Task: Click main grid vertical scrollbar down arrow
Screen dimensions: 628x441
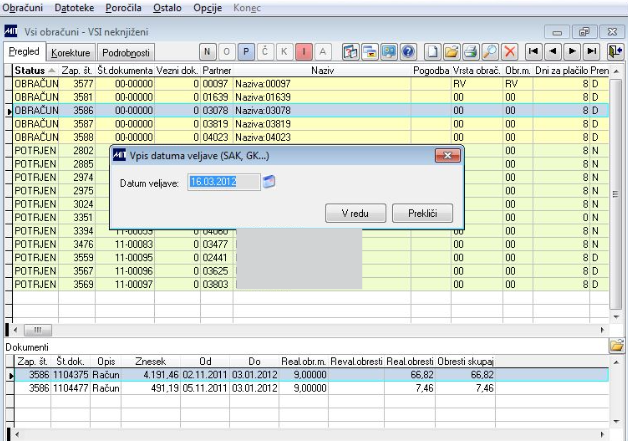Action: (616, 317)
